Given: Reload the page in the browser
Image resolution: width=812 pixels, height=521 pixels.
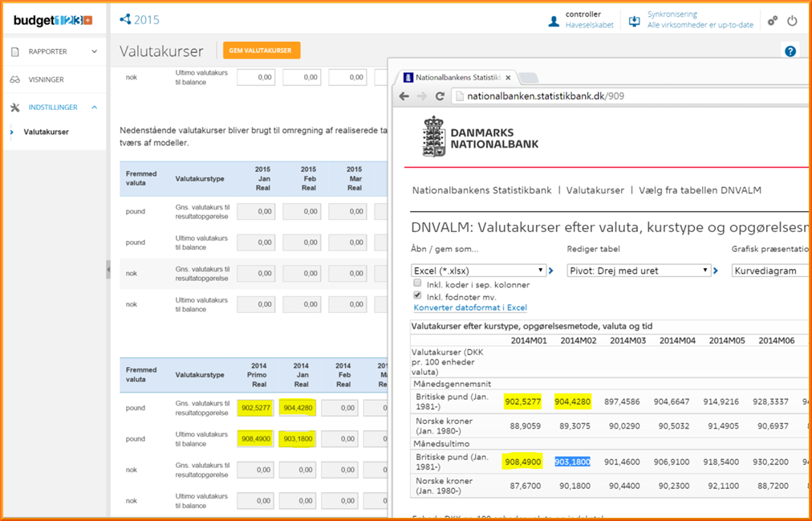Looking at the screenshot, I should [440, 96].
